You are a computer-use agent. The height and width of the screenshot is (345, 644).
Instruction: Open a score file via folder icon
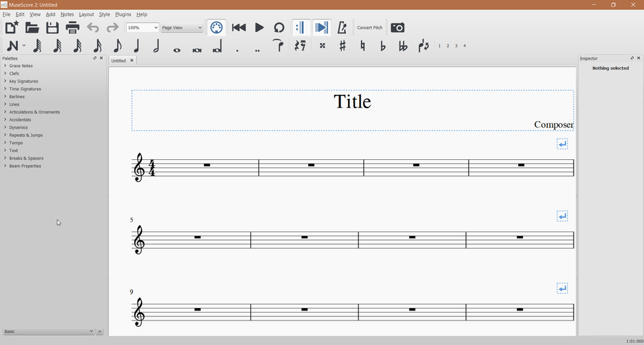[x=32, y=27]
